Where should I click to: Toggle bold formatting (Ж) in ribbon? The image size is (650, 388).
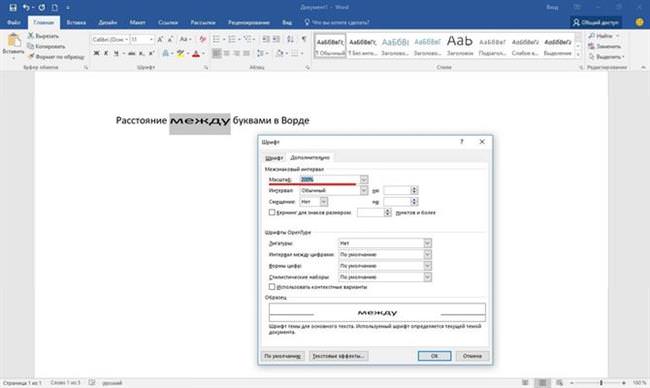click(96, 53)
